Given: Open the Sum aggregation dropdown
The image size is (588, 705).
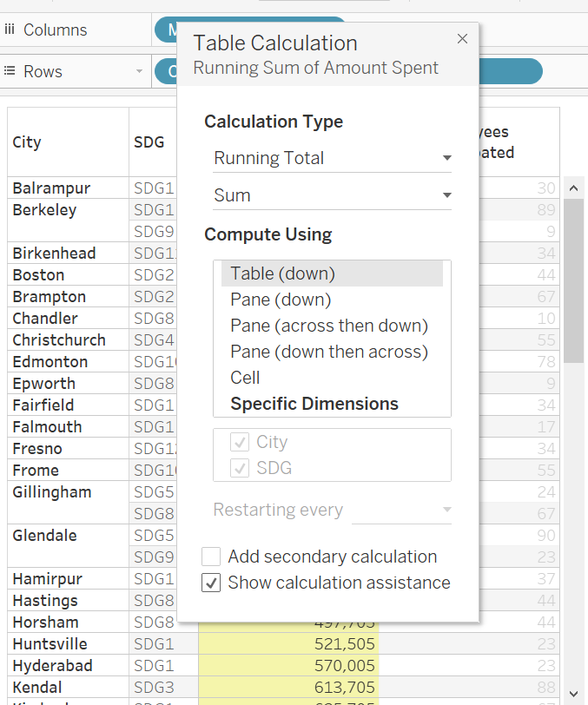Looking at the screenshot, I should [332, 195].
